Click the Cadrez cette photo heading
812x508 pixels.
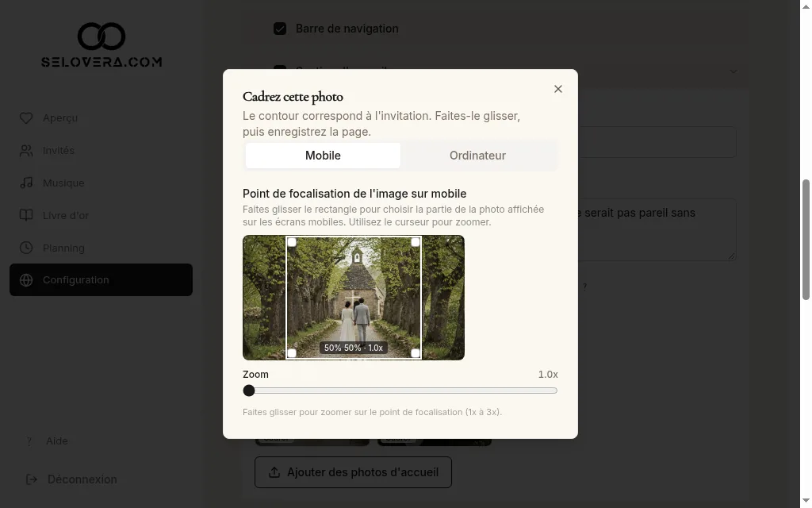click(293, 97)
